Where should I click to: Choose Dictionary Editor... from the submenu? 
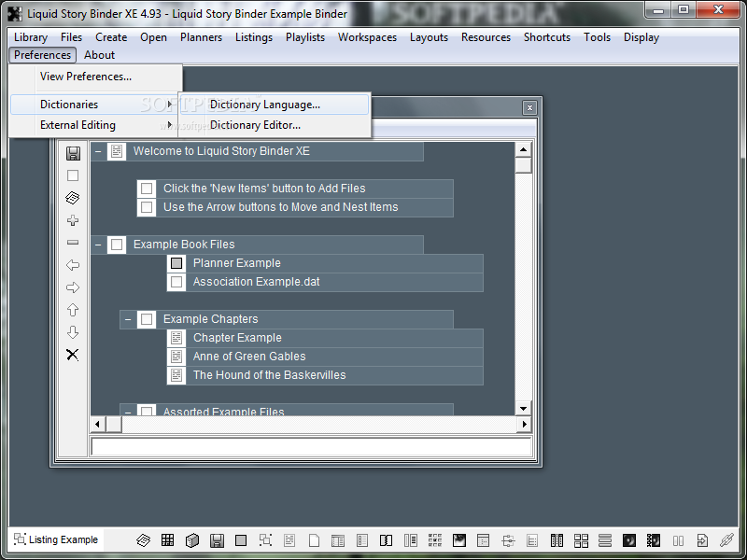(275, 125)
